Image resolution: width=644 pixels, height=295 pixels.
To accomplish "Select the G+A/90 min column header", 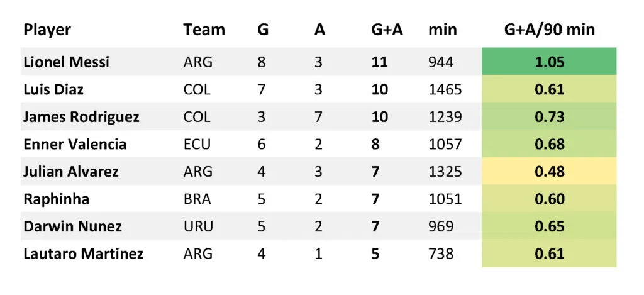I will (x=549, y=30).
